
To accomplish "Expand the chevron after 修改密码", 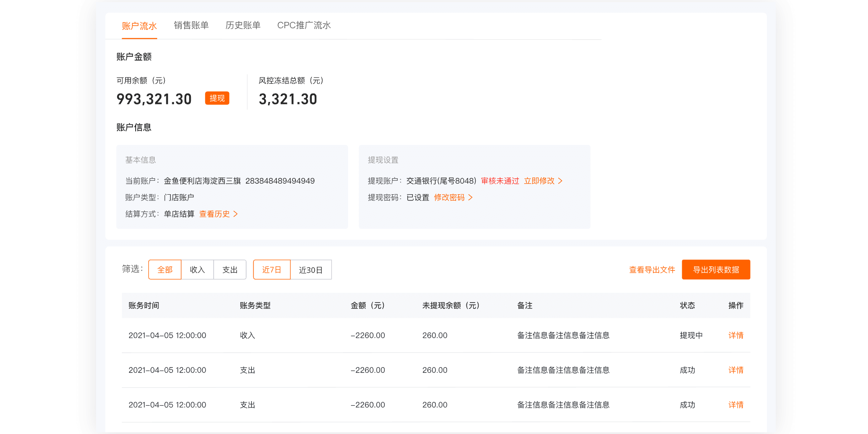I will click(471, 197).
